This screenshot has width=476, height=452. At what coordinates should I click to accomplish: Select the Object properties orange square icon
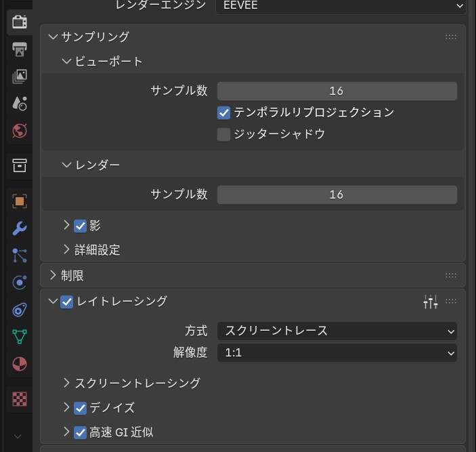[20, 201]
